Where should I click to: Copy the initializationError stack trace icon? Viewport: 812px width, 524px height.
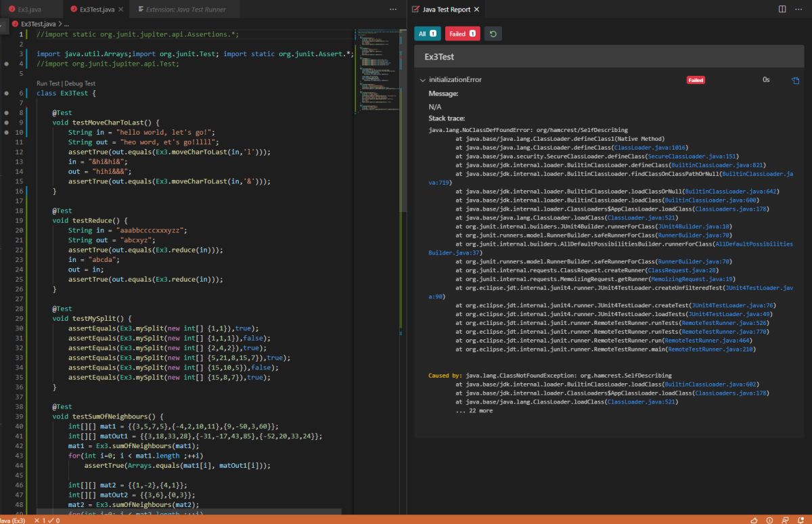point(796,80)
